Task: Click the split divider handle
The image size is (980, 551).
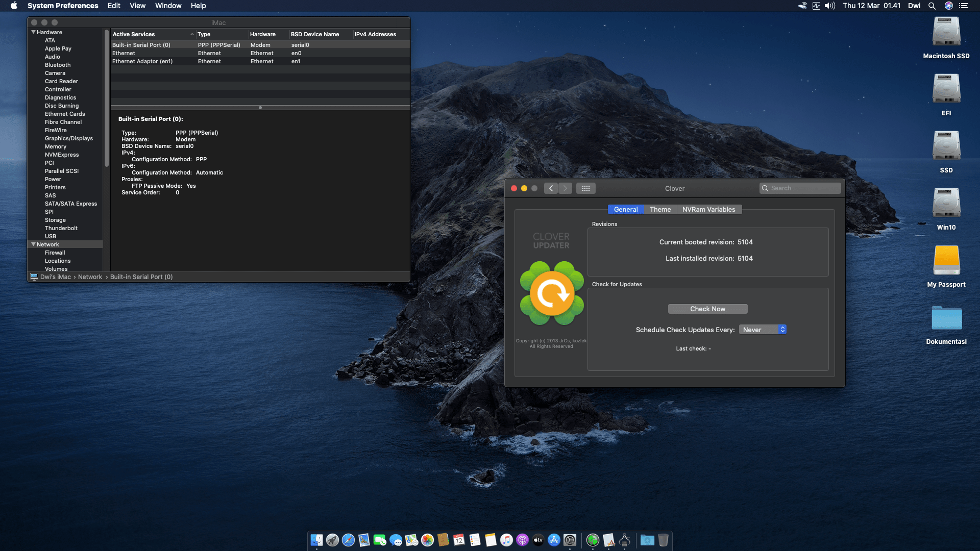Action: (260, 108)
